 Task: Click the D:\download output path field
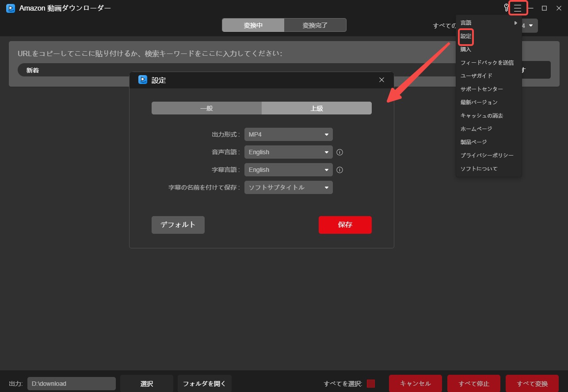click(x=72, y=384)
